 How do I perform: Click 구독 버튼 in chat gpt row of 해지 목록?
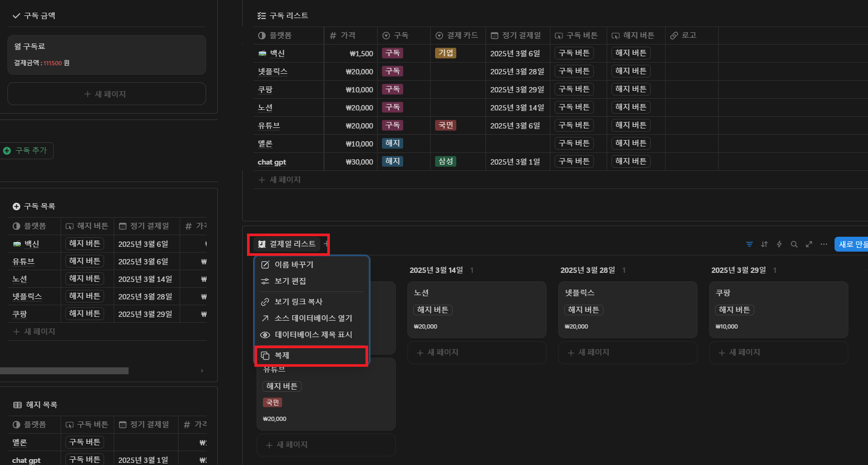[85, 460]
